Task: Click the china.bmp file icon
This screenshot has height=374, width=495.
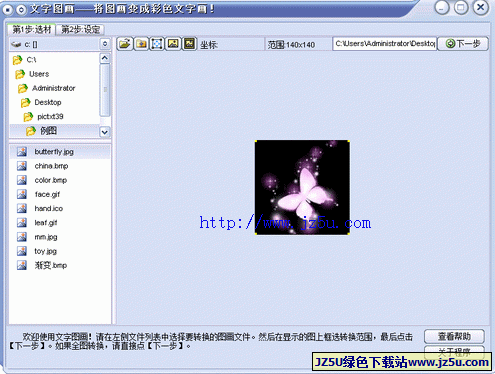Action: pyautogui.click(x=22, y=166)
